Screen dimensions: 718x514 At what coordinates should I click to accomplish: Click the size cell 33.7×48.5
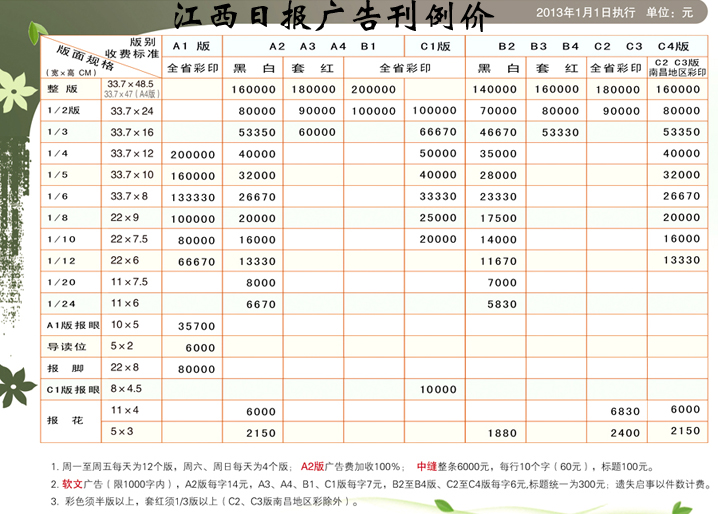131,84
